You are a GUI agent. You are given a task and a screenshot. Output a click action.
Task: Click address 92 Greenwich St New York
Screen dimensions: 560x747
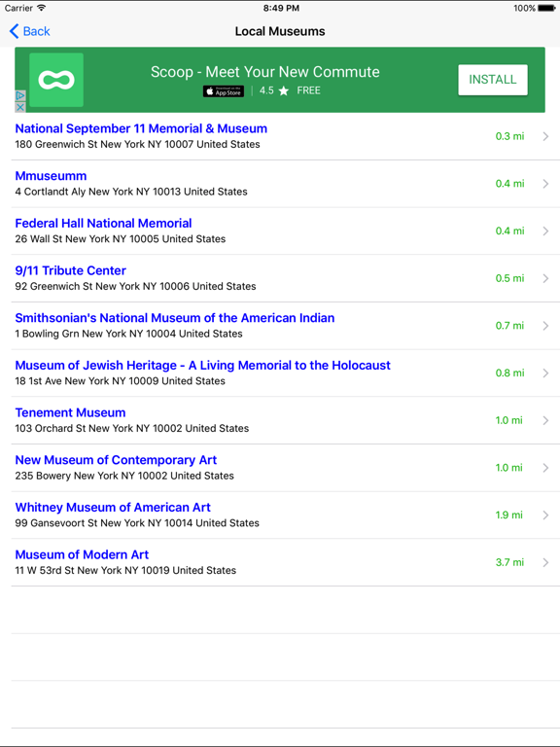pyautogui.click(x=136, y=286)
